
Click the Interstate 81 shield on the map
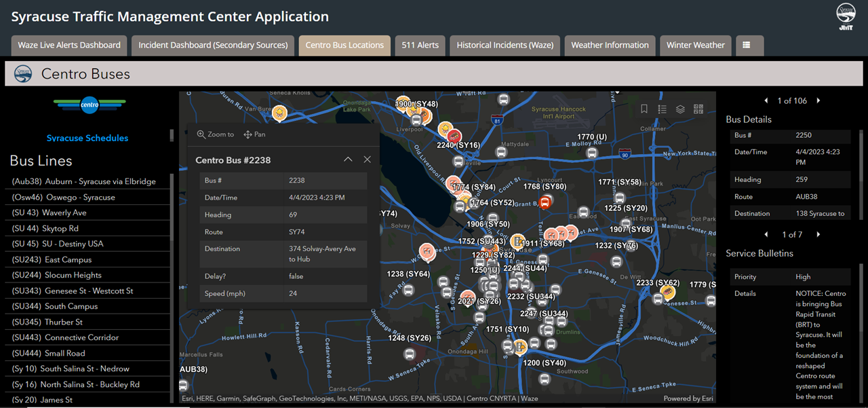point(498,121)
